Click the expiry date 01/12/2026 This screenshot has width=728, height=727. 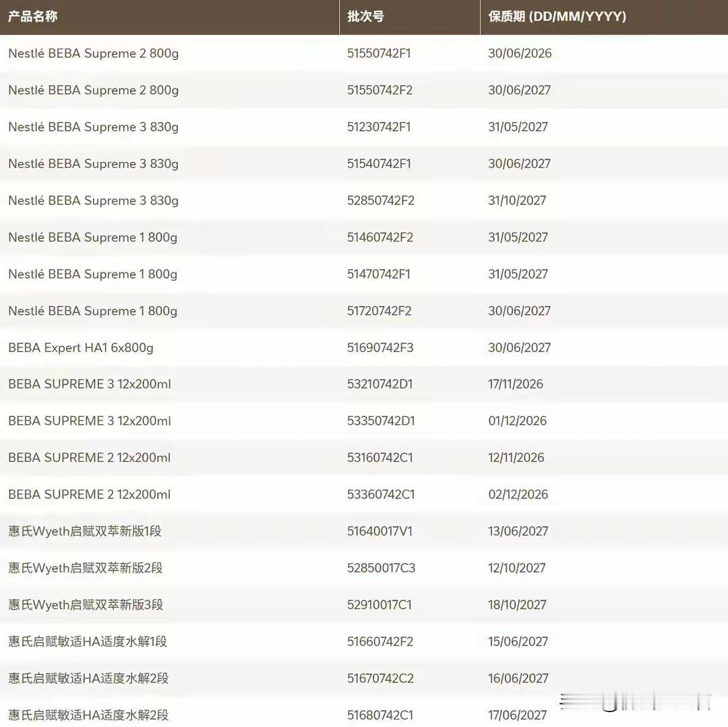[518, 421]
